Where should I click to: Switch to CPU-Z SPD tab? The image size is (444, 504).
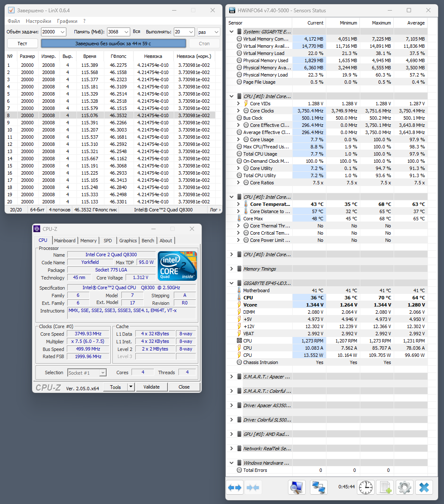point(108,241)
